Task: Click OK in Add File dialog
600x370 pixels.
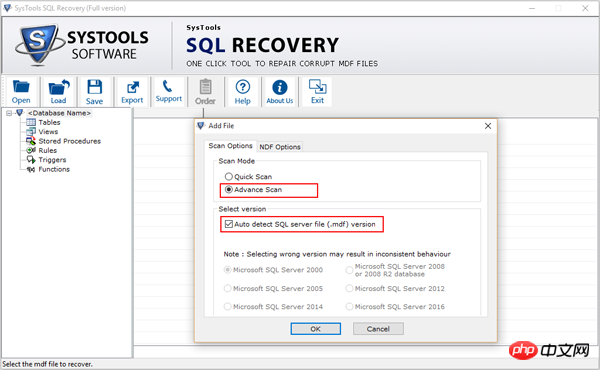Action: 315,329
